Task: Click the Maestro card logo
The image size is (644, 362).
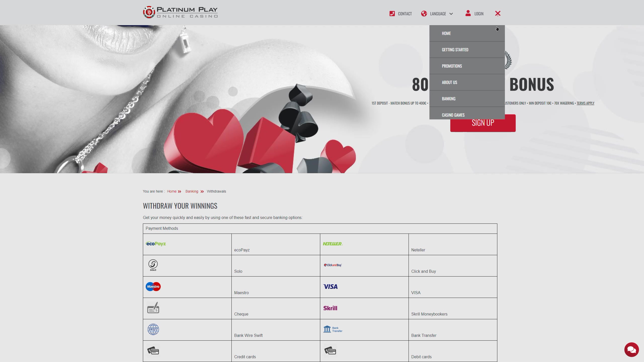Action: pos(153,287)
